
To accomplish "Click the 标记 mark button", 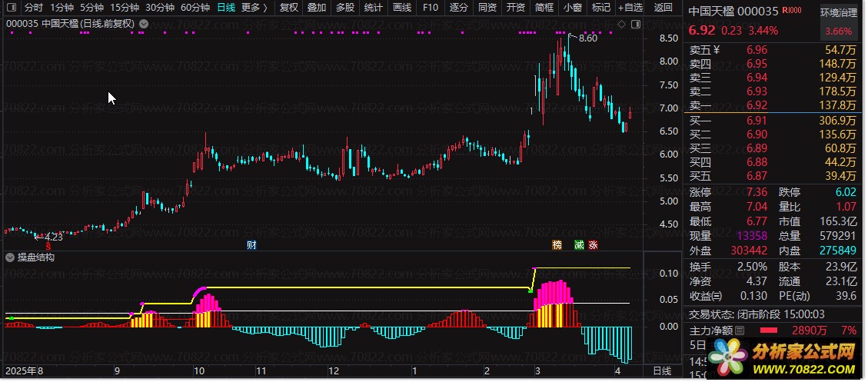I will pyautogui.click(x=600, y=8).
